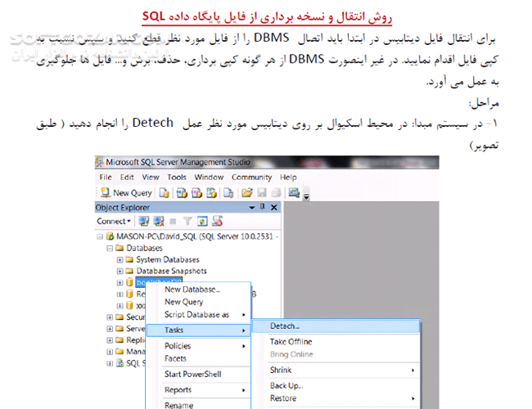Expand the database starting with 'Re'

(x=119, y=294)
